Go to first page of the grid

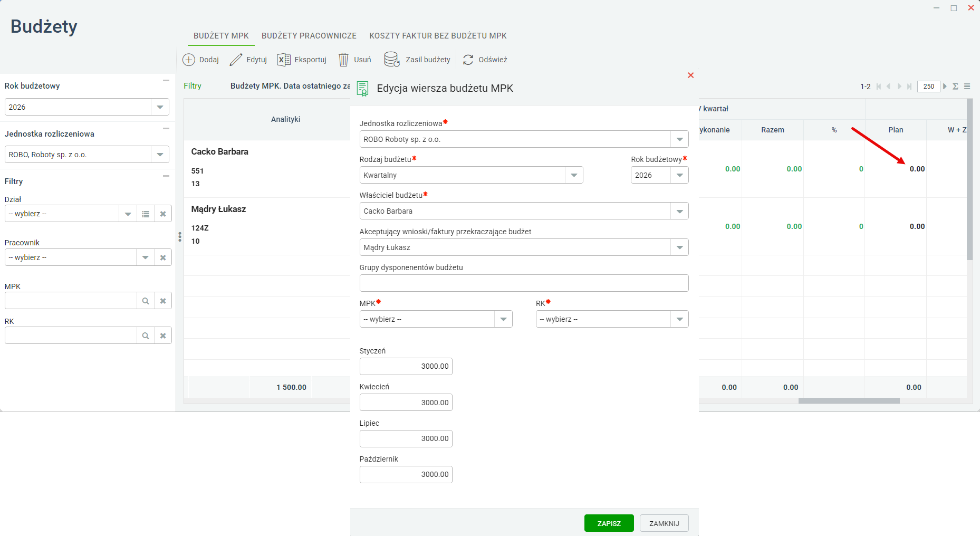pyautogui.click(x=879, y=87)
